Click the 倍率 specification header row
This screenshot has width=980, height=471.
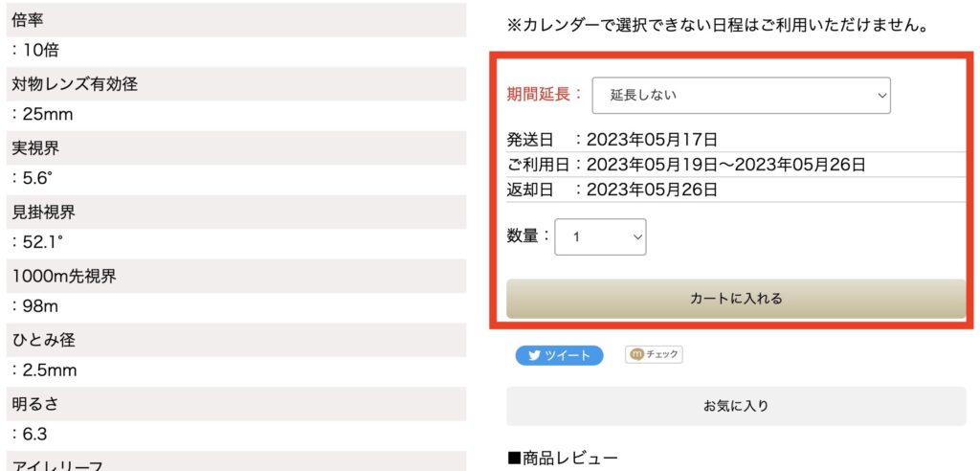coord(236,19)
